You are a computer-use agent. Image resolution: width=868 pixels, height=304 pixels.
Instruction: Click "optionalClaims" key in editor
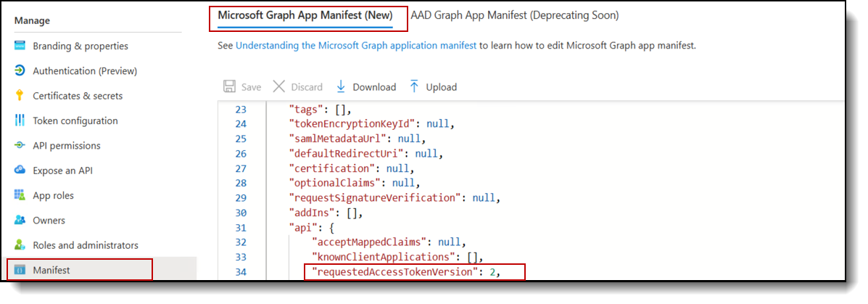click(336, 183)
